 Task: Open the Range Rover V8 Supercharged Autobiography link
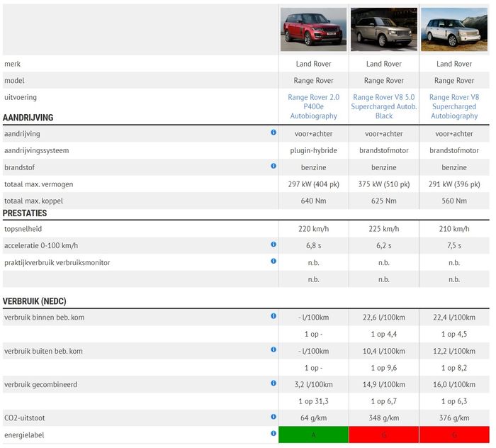point(454,106)
